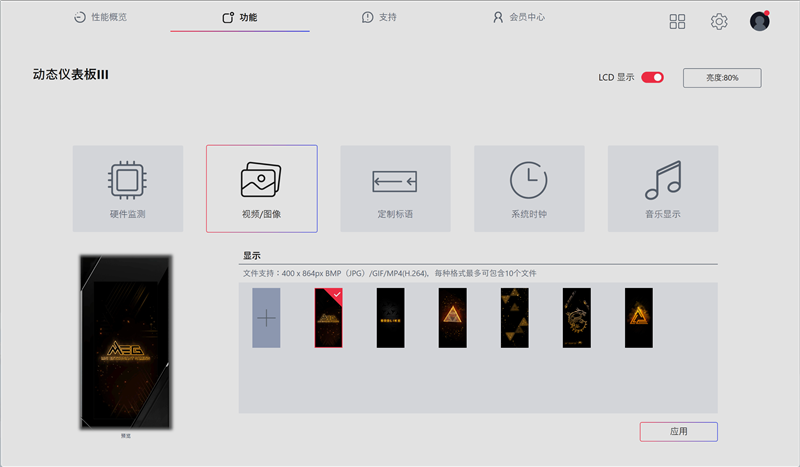Select the last flaming triangle thumbnail

pyautogui.click(x=639, y=318)
